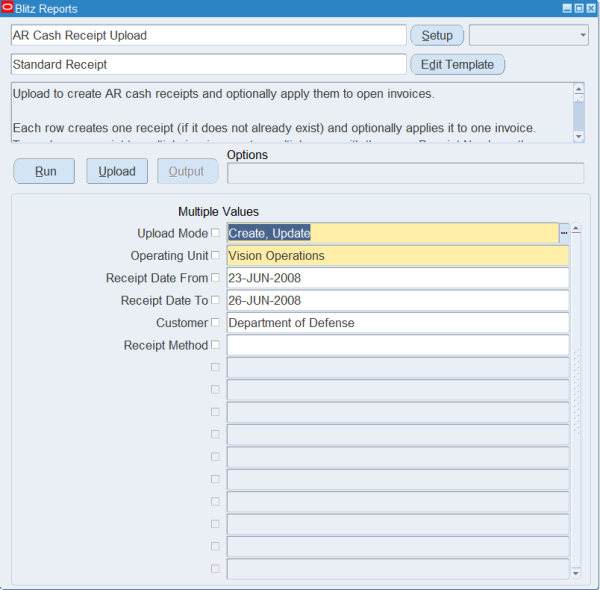
Task: Toggle Multiple Values checkbox for Receipt Date To
Action: (215, 300)
